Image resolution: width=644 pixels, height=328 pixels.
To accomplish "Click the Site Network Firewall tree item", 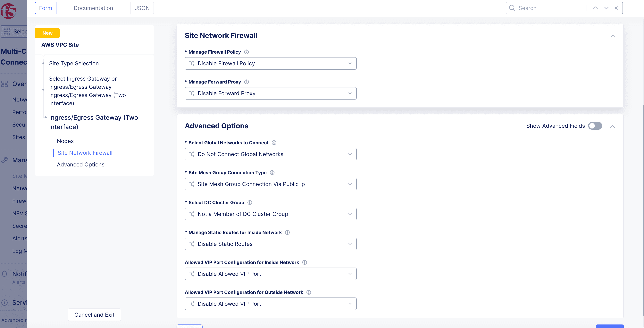I will pos(85,153).
